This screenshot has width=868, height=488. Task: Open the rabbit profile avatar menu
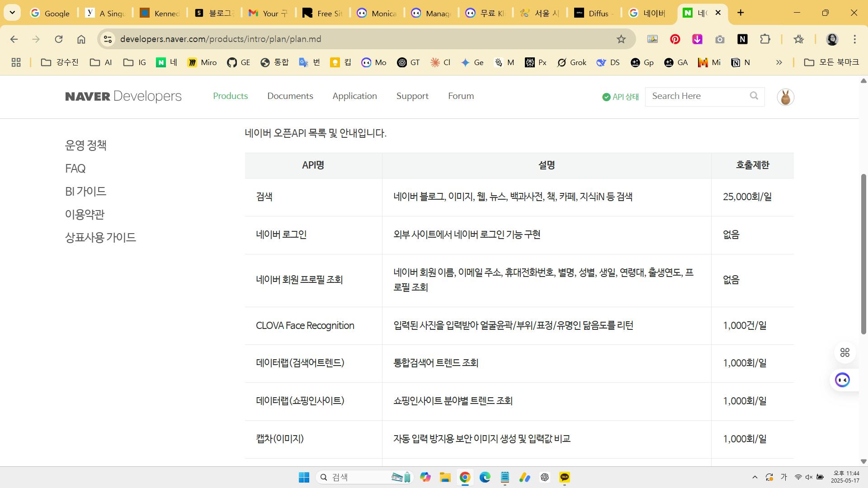point(785,97)
